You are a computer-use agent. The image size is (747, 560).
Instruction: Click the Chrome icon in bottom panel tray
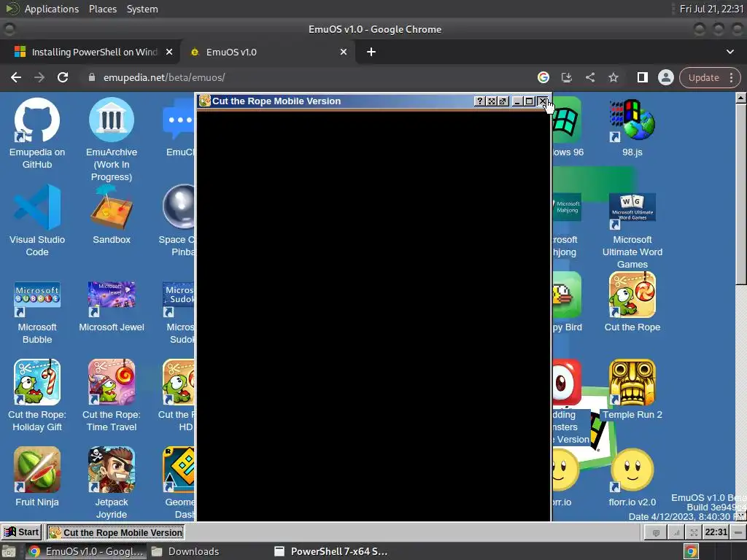point(691,551)
